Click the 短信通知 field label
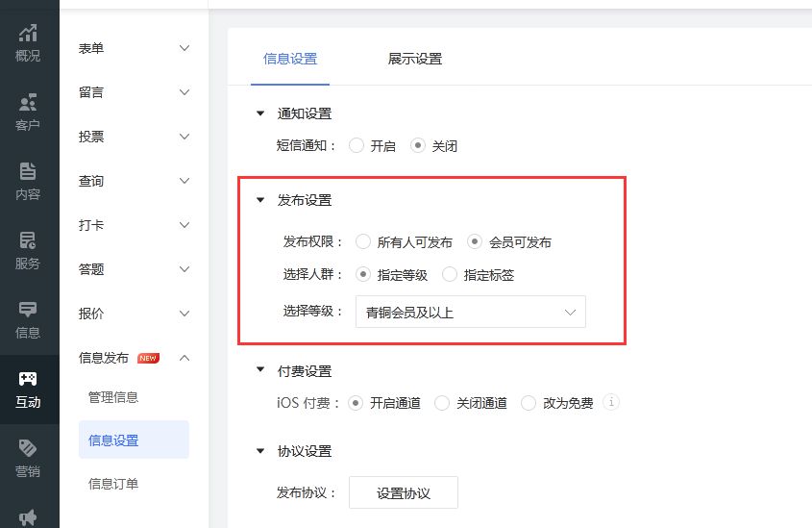812x528 pixels. [x=306, y=145]
